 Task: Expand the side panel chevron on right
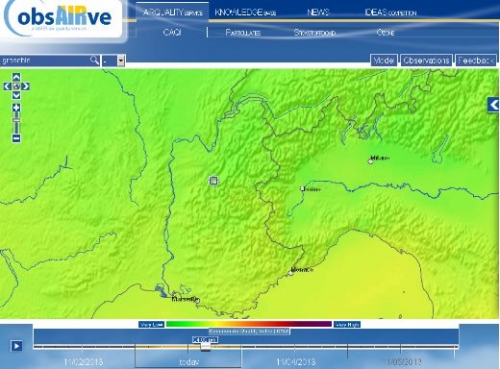494,105
